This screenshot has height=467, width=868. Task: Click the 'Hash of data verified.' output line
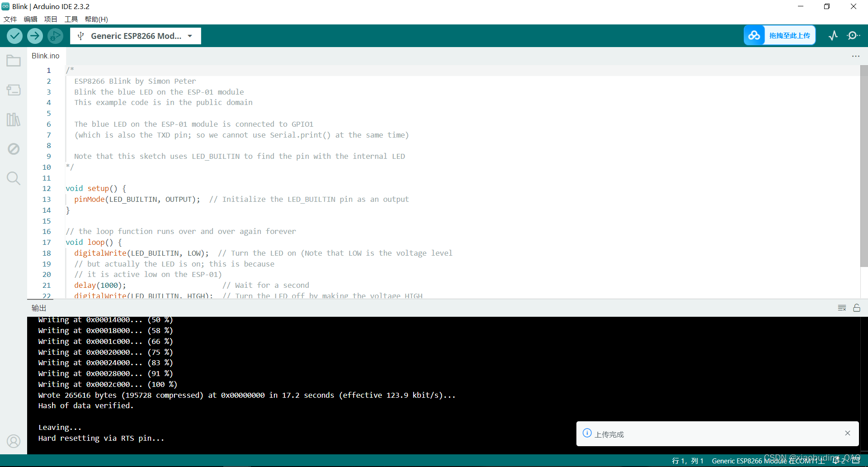pyautogui.click(x=86, y=406)
